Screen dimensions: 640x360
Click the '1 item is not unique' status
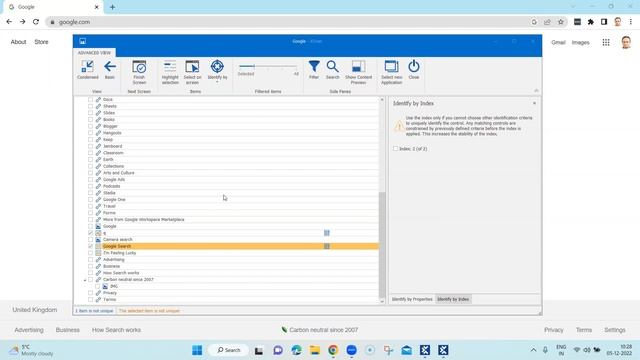94,311
